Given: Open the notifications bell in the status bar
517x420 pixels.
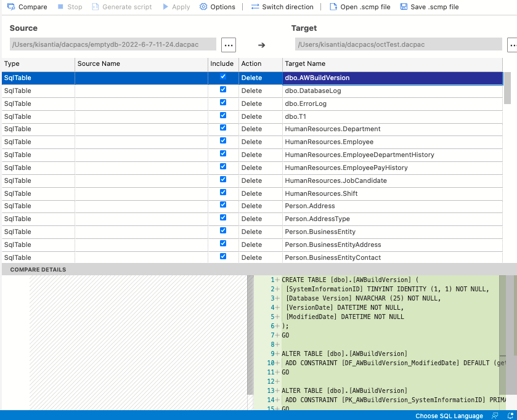Looking at the screenshot, I should [510, 416].
